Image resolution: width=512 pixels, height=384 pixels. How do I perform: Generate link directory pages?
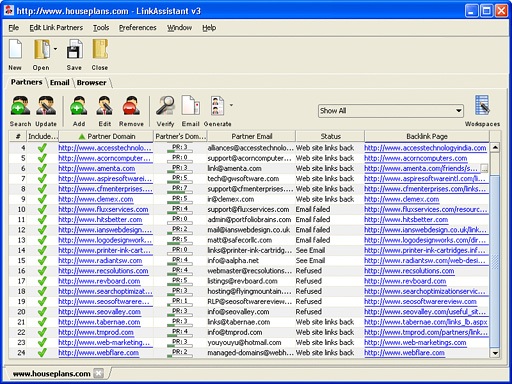(x=217, y=111)
